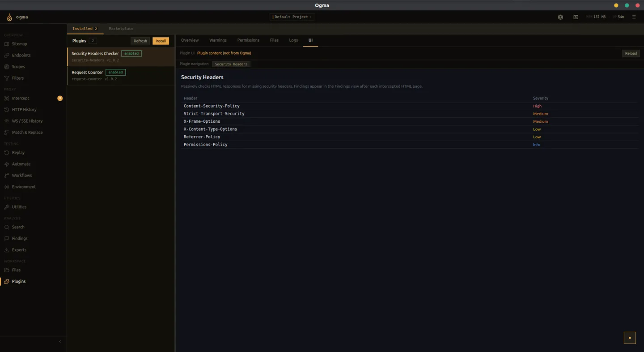Open the hamburger menu icon

[634, 17]
